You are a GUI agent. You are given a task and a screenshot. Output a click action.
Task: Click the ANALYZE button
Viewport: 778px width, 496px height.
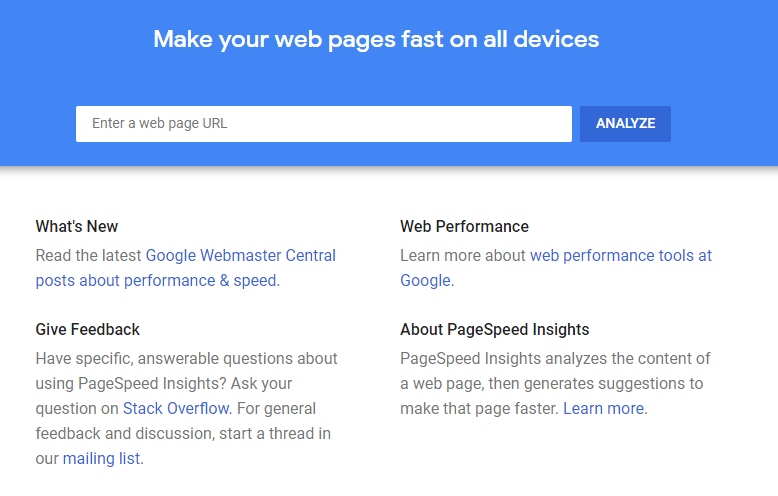[625, 124]
